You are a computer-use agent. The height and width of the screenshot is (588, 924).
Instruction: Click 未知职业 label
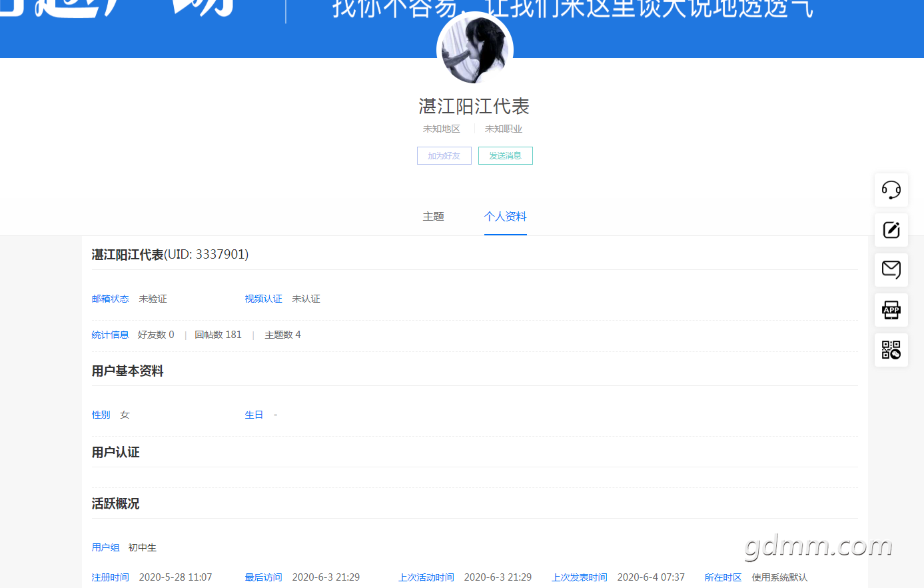click(x=504, y=129)
